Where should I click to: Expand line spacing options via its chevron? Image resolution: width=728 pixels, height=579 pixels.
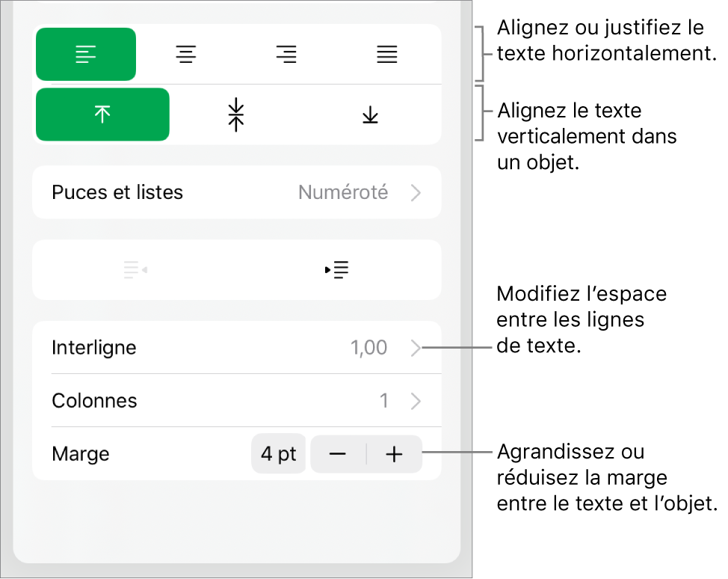click(x=417, y=348)
